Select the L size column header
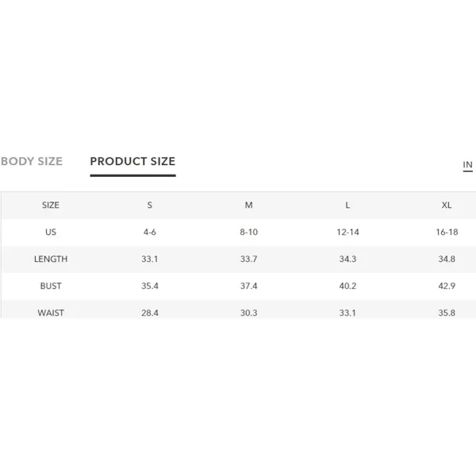The image size is (476, 476). pos(347,205)
